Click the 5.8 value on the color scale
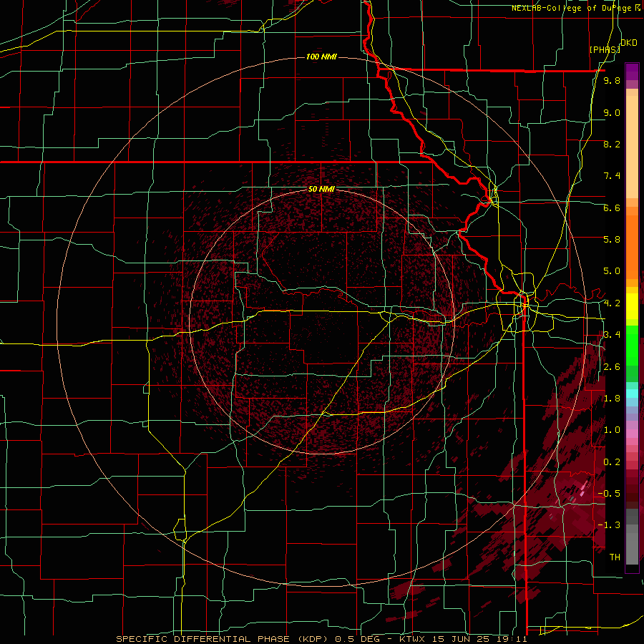The height and width of the screenshot is (644, 644). [612, 240]
